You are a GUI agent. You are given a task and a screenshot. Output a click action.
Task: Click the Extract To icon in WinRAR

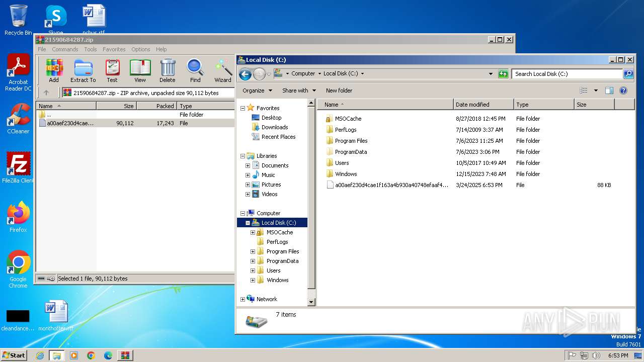(83, 70)
